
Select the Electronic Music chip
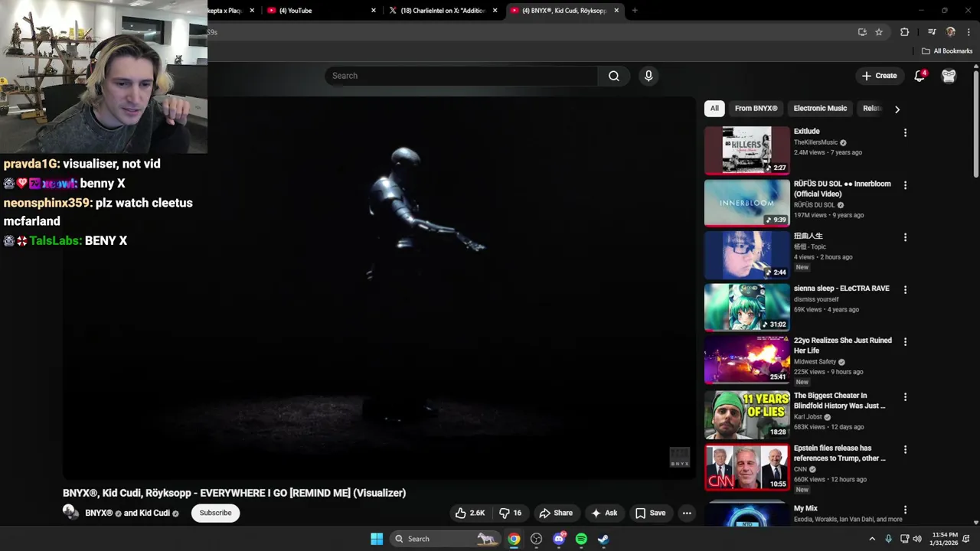[820, 109]
